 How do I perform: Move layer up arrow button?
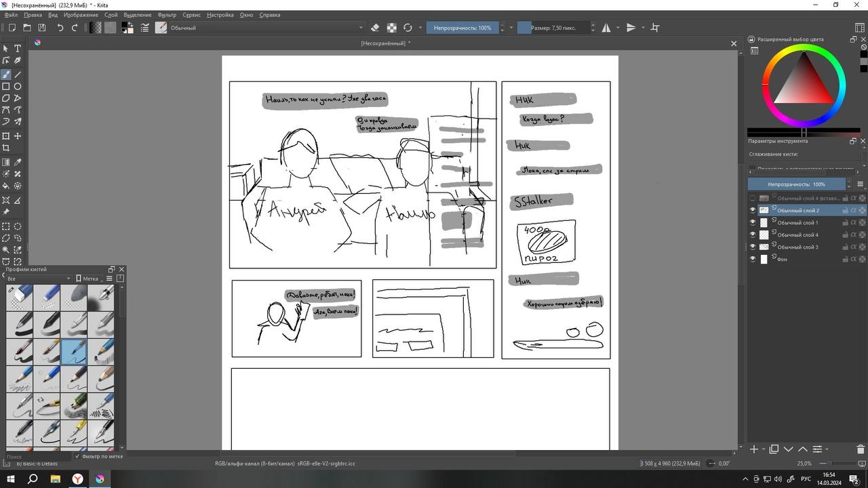tap(803, 449)
